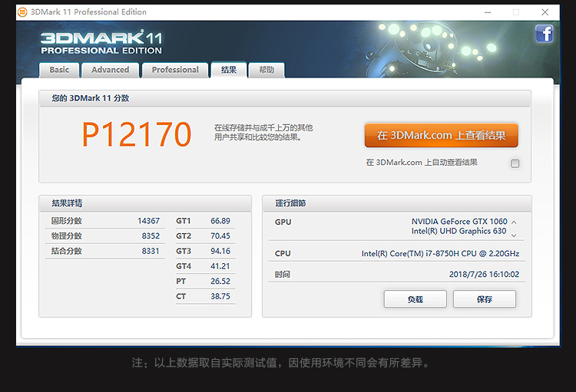The image size is (576, 392).
Task: Switch to the Basic tab
Action: coord(59,70)
